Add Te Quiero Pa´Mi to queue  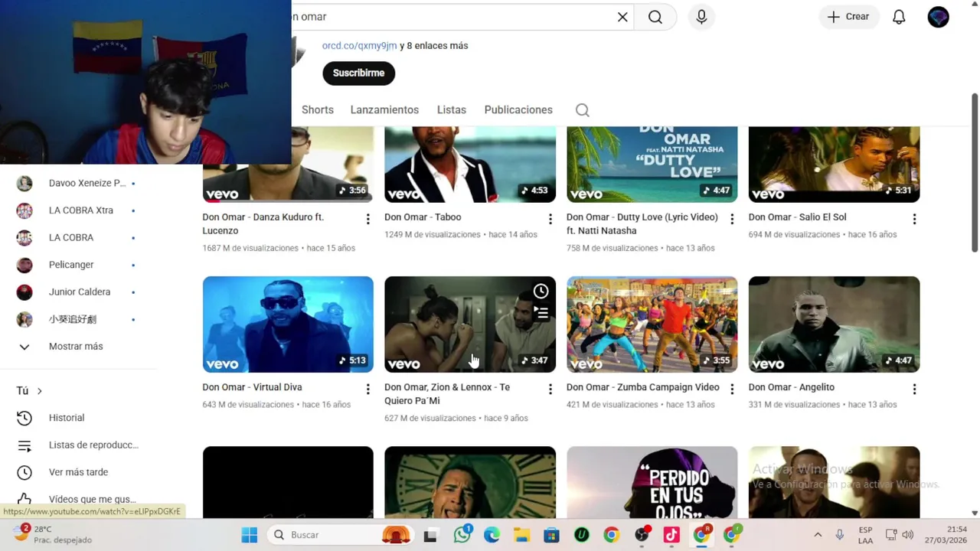[541, 312]
